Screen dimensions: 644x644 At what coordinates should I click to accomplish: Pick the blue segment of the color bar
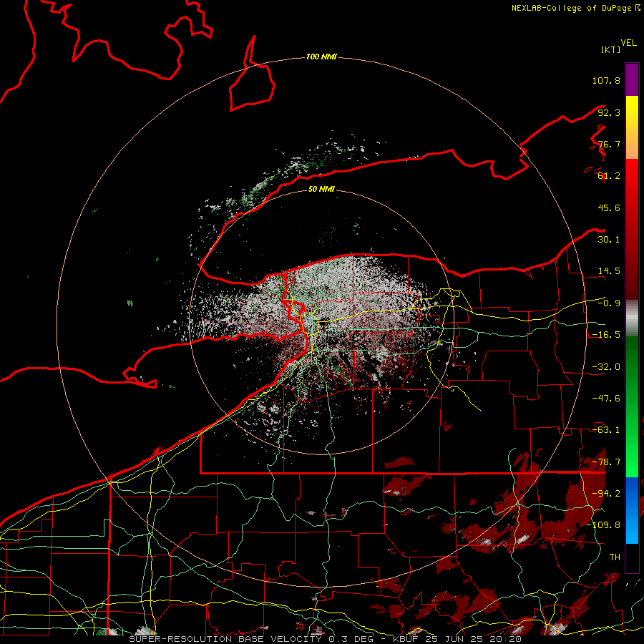632,510
